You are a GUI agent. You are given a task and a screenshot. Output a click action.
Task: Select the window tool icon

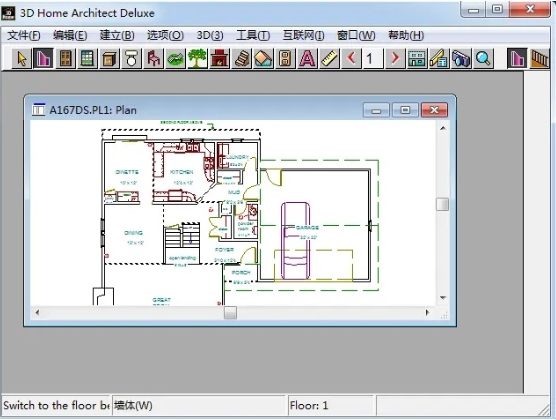click(87, 59)
